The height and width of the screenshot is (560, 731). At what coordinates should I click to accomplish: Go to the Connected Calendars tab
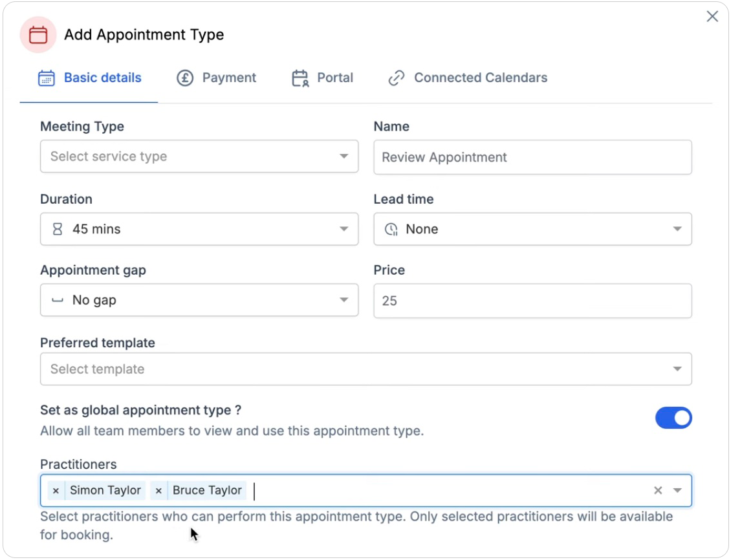[x=468, y=78]
